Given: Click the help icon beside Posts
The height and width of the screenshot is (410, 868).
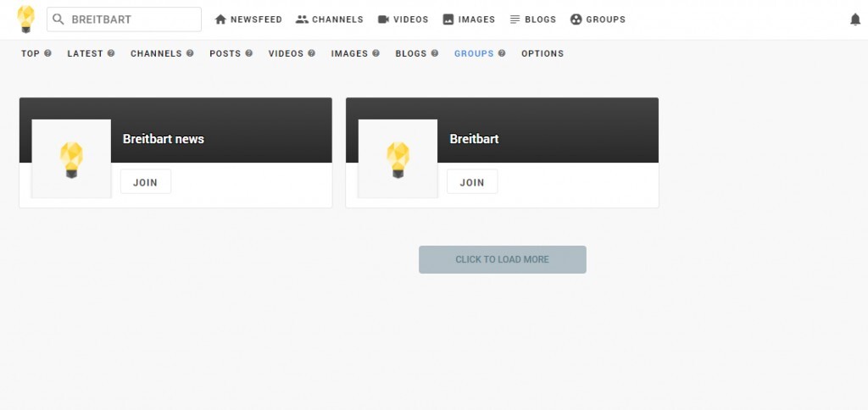Looking at the screenshot, I should tap(249, 53).
